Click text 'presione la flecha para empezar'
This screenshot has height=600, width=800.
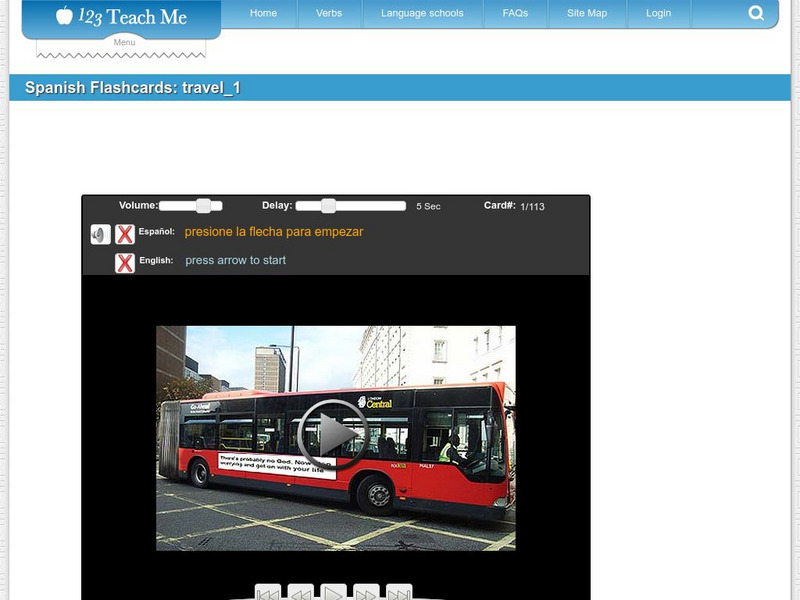point(274,232)
